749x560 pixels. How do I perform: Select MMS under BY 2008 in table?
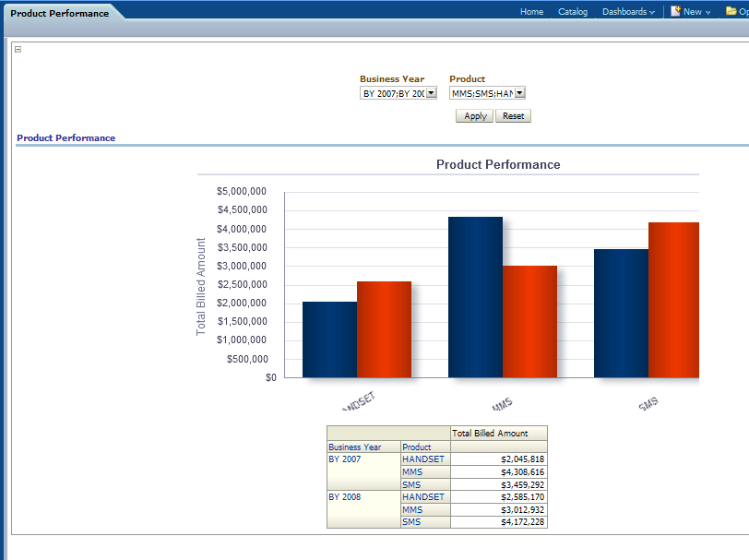pos(411,509)
